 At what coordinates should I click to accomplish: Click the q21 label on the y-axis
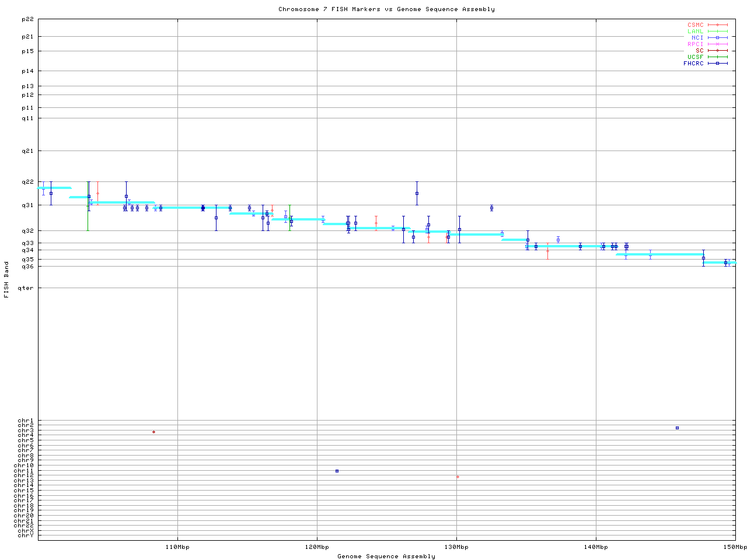[x=27, y=151]
